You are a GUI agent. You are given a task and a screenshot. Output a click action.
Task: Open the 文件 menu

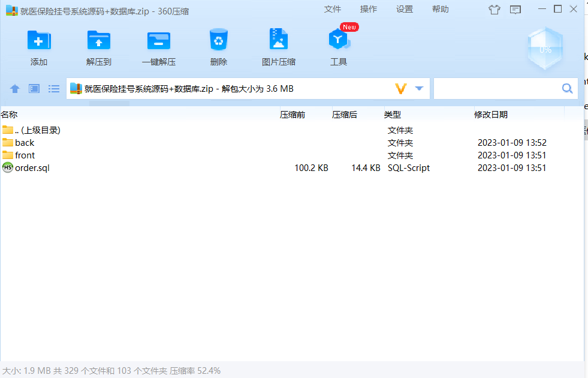click(333, 9)
